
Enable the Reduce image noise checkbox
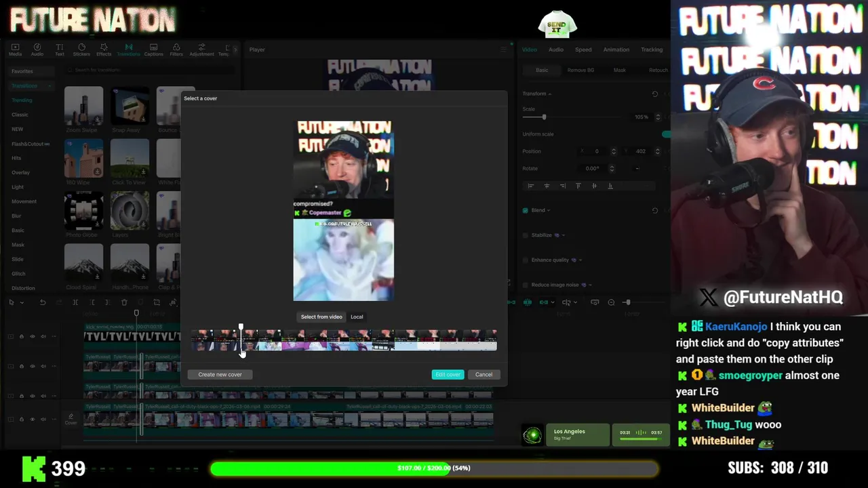[x=526, y=285]
